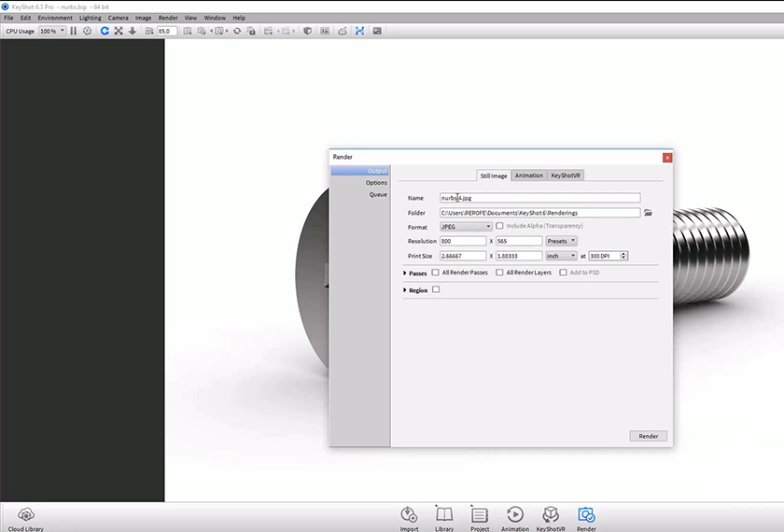
Task: Enable All Render Passes checkbox
Action: [x=436, y=273]
